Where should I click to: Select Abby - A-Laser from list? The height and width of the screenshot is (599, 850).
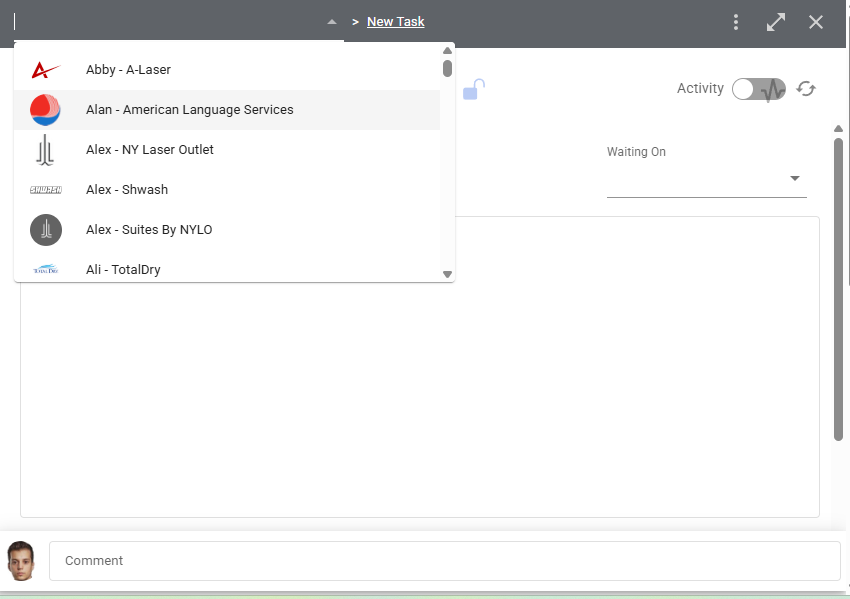(x=128, y=70)
